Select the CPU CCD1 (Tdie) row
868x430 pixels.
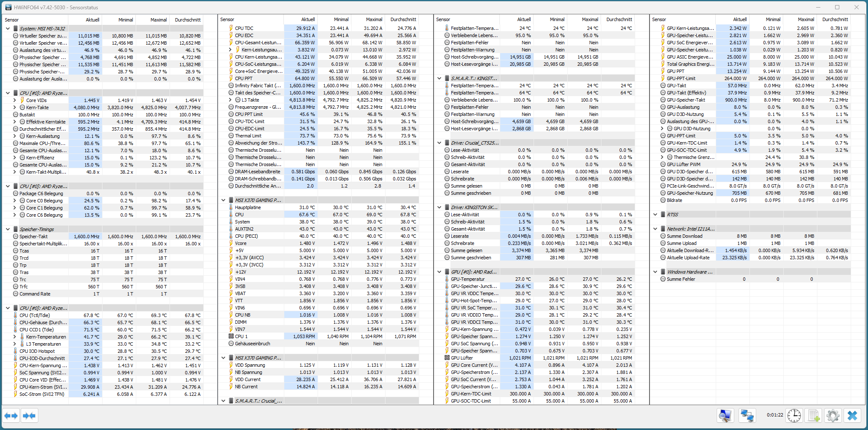(103, 330)
